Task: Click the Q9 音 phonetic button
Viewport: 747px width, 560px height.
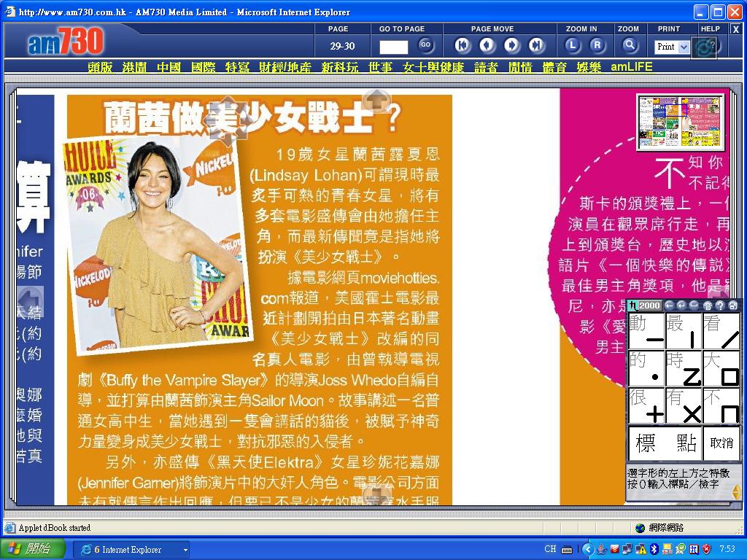Action: [708, 306]
